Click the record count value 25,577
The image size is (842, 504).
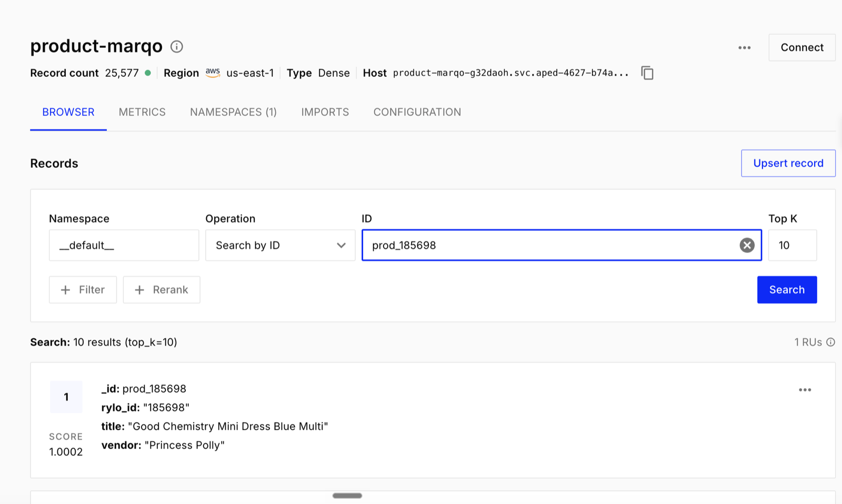click(x=122, y=73)
